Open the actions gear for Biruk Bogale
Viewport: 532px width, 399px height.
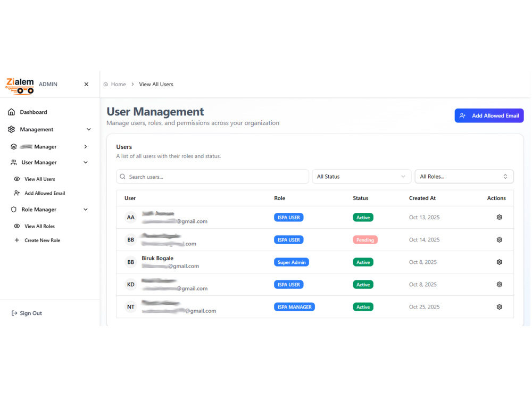499,262
